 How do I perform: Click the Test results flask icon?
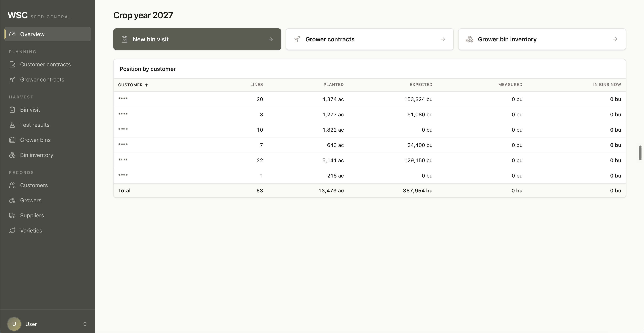[12, 125]
